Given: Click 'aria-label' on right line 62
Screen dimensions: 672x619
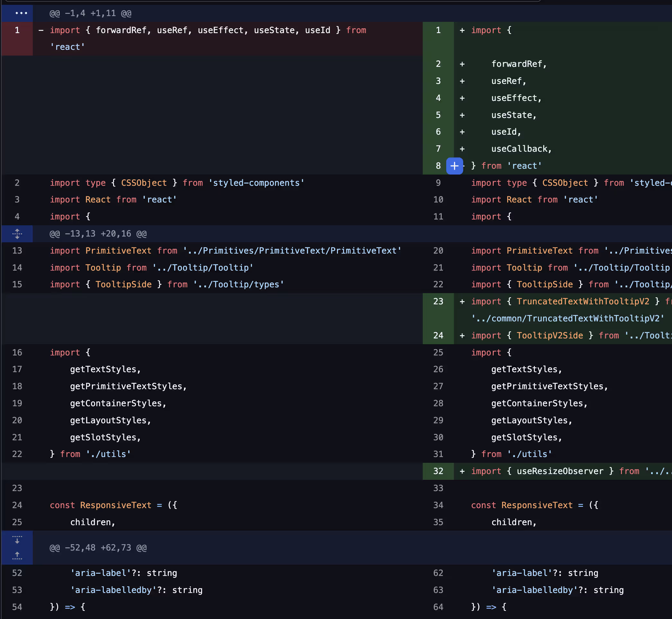Looking at the screenshot, I should click(522, 573).
